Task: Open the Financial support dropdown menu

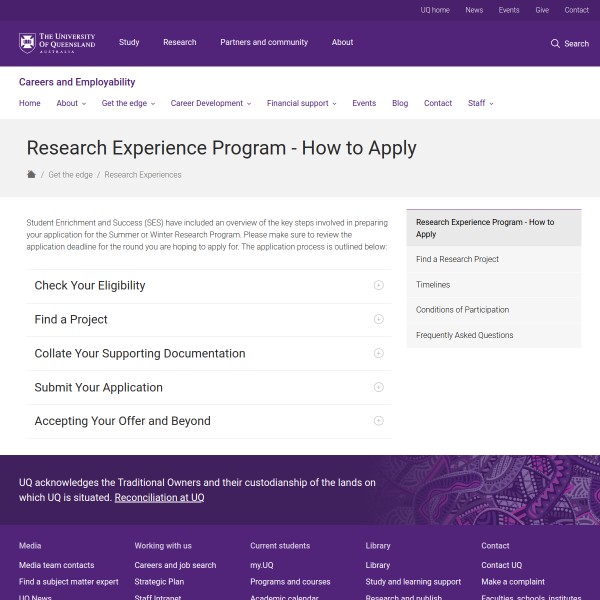Action: click(x=301, y=103)
